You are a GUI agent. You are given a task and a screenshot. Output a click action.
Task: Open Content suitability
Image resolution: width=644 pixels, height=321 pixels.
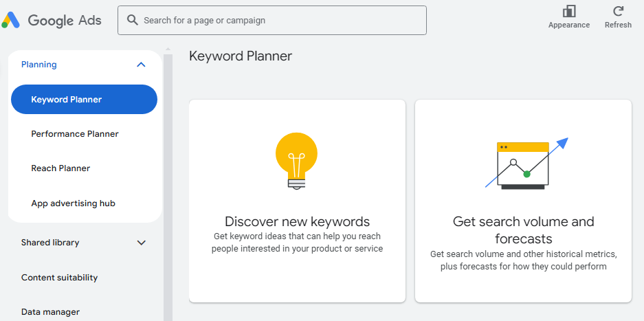[60, 278]
